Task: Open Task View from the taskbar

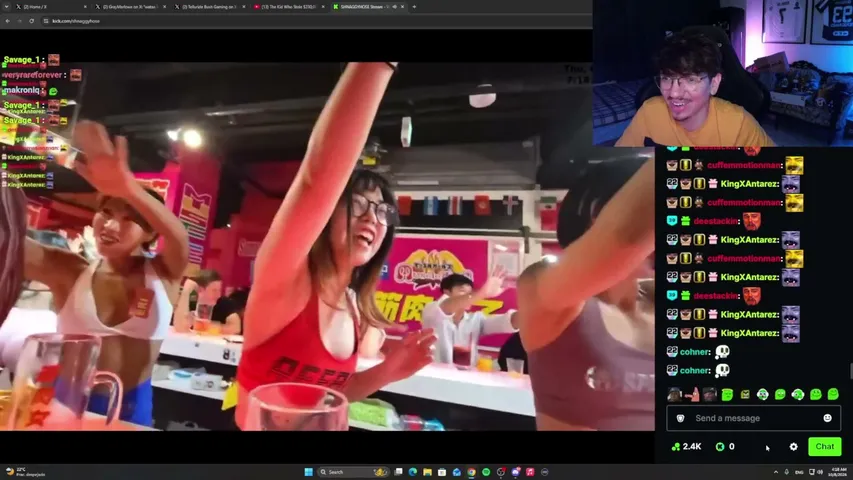Action: click(399, 472)
